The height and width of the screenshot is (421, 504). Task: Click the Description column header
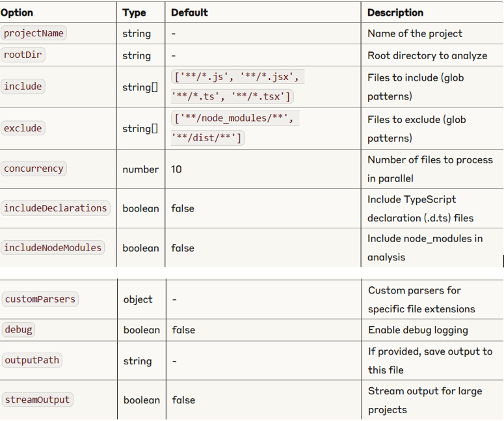[x=395, y=13]
